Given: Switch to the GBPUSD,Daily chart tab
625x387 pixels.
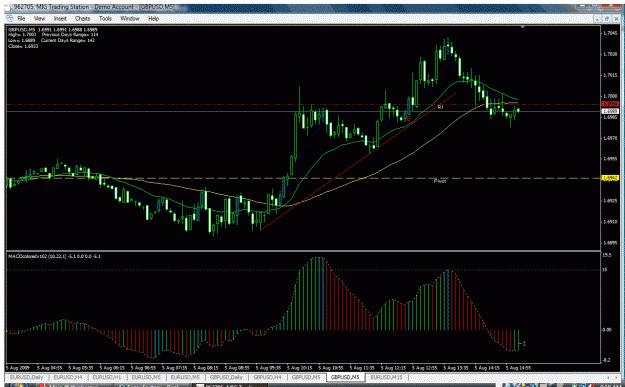Looking at the screenshot, I should 226,376.
